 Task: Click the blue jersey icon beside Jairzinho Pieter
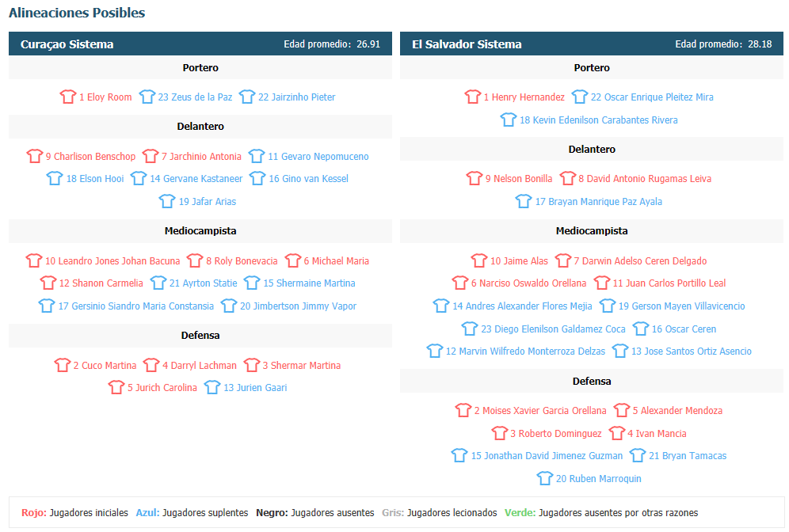pyautogui.click(x=247, y=97)
